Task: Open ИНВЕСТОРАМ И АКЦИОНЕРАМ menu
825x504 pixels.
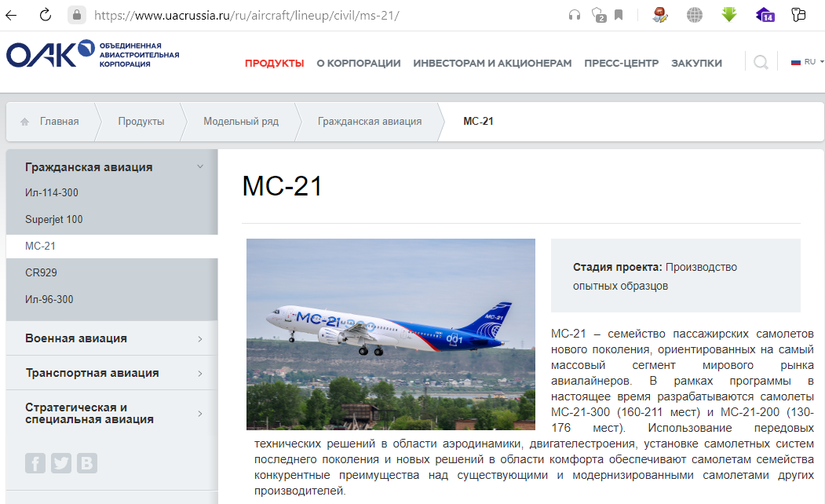Action: pos(492,63)
